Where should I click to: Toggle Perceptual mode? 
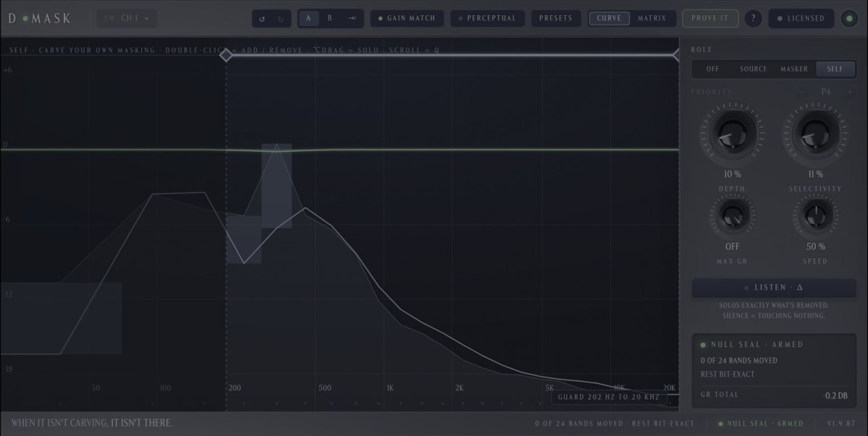coord(488,18)
